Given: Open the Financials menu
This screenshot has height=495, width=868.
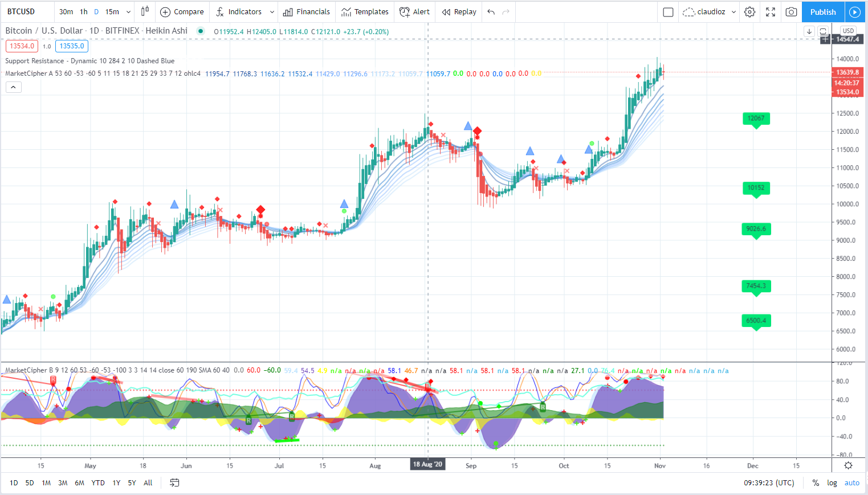Looking at the screenshot, I should click(x=307, y=11).
